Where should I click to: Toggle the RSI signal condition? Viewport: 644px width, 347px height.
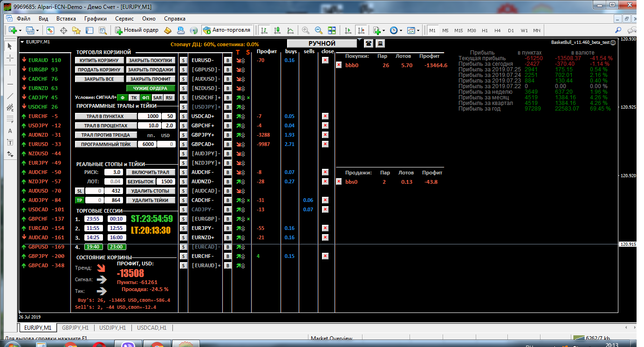point(169,97)
